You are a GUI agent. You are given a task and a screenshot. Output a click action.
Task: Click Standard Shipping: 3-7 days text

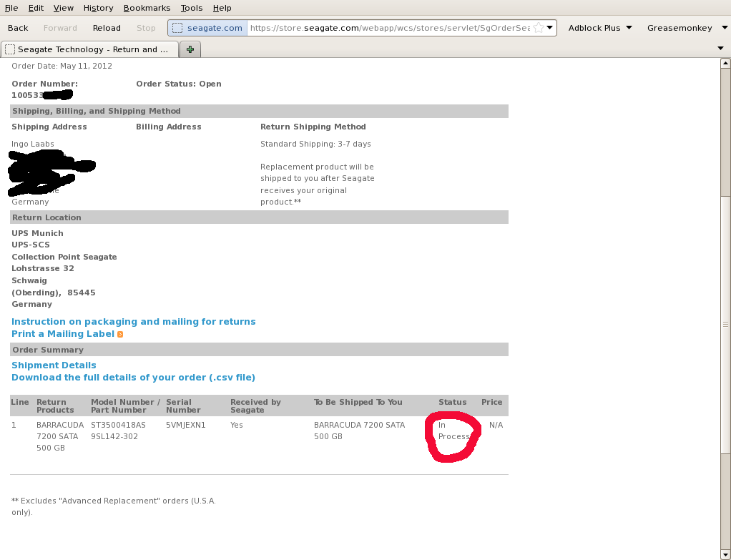(315, 144)
